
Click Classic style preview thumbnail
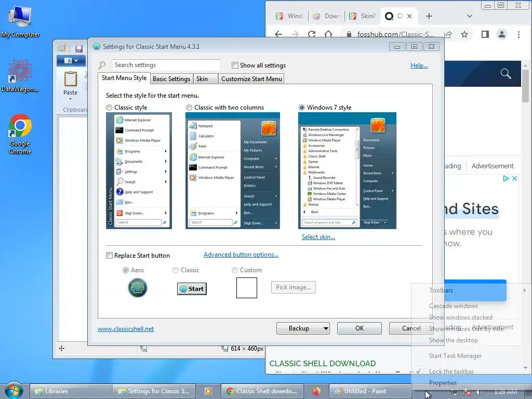(x=139, y=170)
